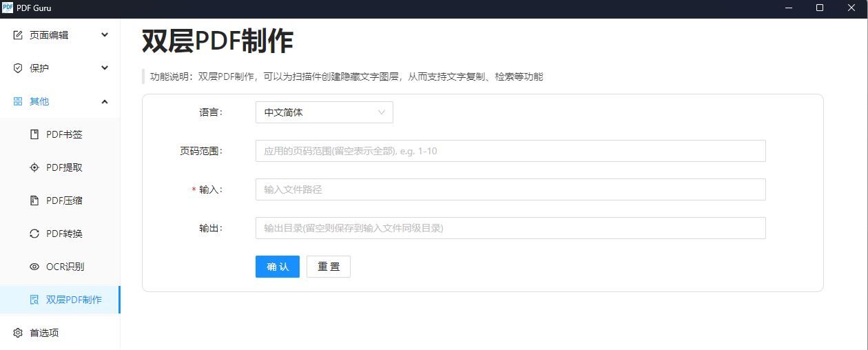The image size is (868, 350).
Task: Expand the 保护 menu chevron
Action: (105, 68)
